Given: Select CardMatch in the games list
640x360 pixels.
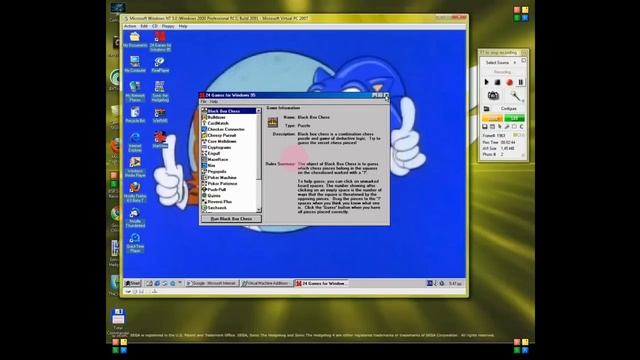Looking at the screenshot, I should (x=218, y=123).
